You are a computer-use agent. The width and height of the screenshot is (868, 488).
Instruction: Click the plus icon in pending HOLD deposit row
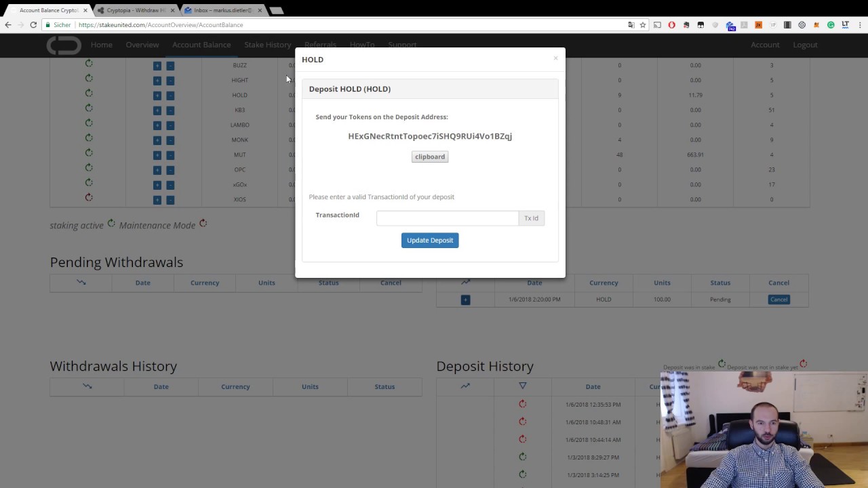coord(465,300)
